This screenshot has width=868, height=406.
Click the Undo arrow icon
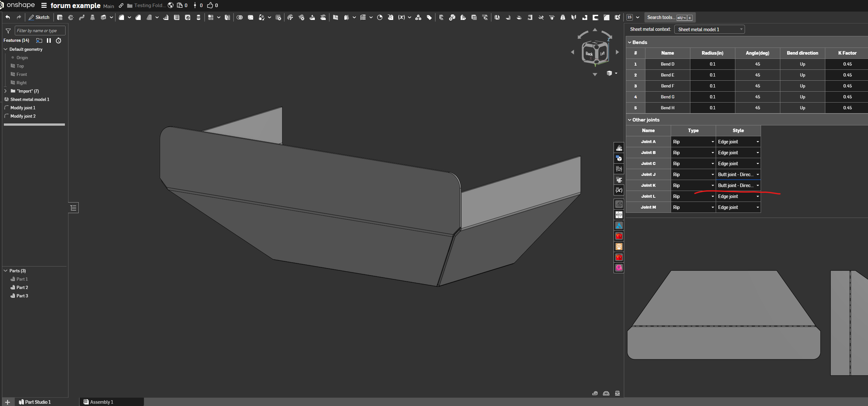coord(8,17)
